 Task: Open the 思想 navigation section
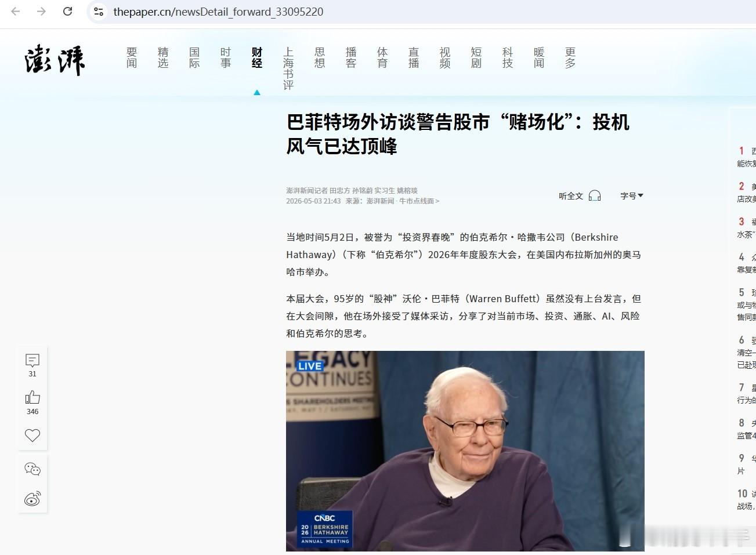tap(320, 58)
